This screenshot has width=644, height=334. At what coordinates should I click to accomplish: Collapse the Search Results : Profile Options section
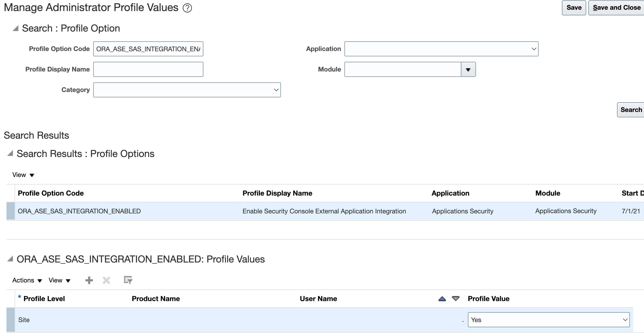click(10, 154)
